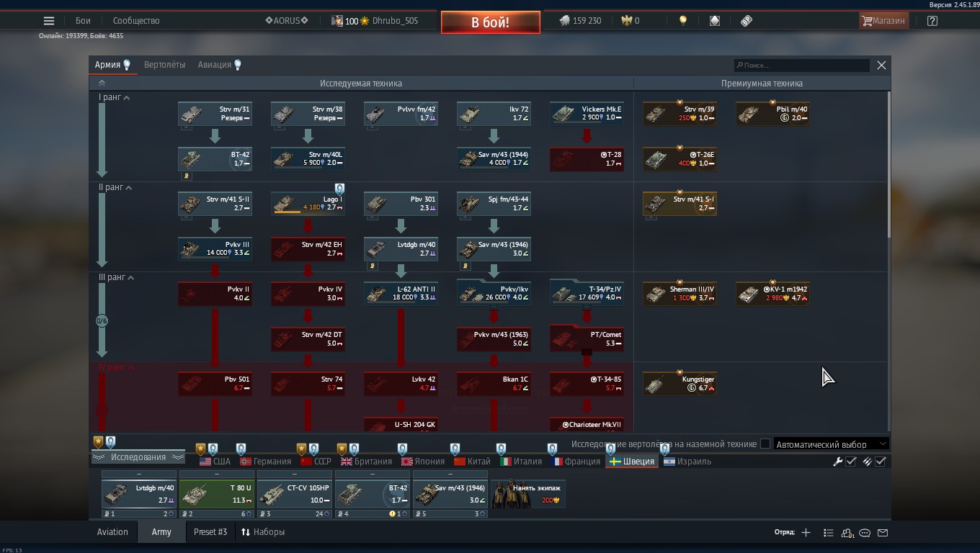Screen dimensions: 980x553
Task: Select the Израиль nation tab
Action: [687, 462]
